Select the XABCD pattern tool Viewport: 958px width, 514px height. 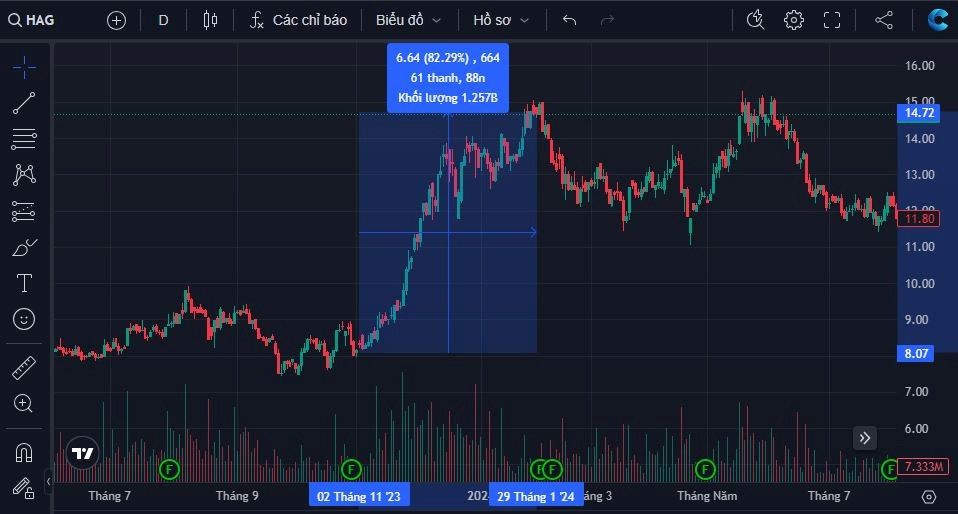tap(24, 175)
